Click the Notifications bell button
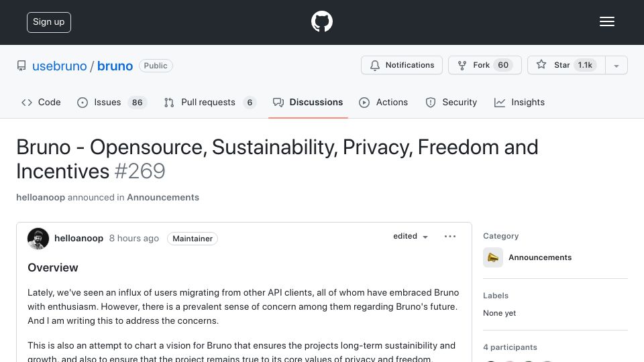 click(402, 65)
